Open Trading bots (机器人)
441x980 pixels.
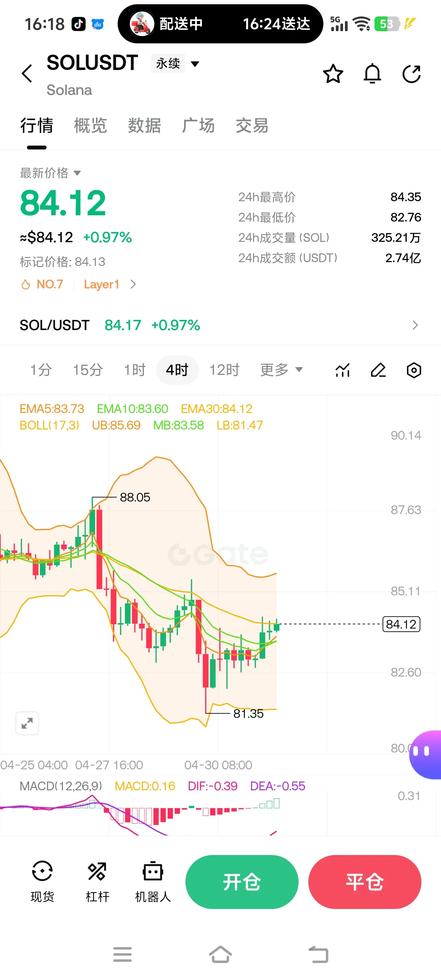pyautogui.click(x=153, y=881)
